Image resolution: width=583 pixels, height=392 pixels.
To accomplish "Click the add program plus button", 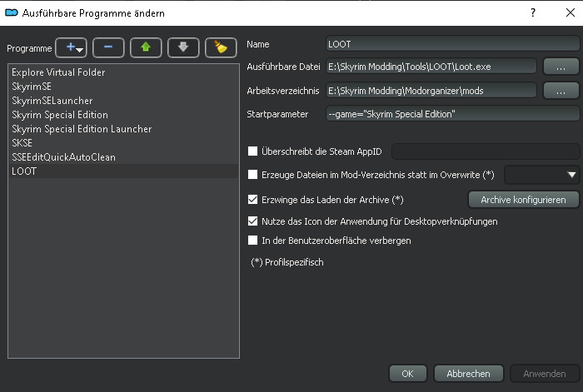I will 71,47.
